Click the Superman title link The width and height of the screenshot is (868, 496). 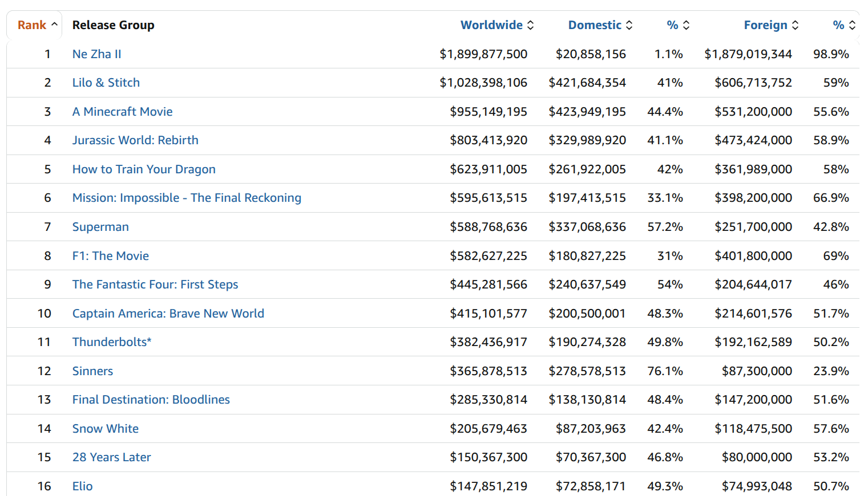point(100,227)
